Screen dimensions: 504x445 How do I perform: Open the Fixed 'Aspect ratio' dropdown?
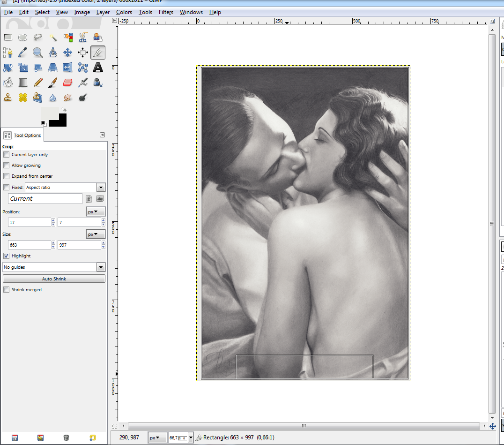click(x=65, y=187)
